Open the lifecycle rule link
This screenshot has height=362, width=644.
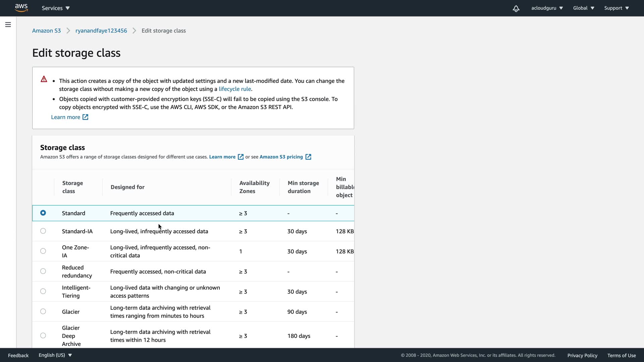pos(234,89)
